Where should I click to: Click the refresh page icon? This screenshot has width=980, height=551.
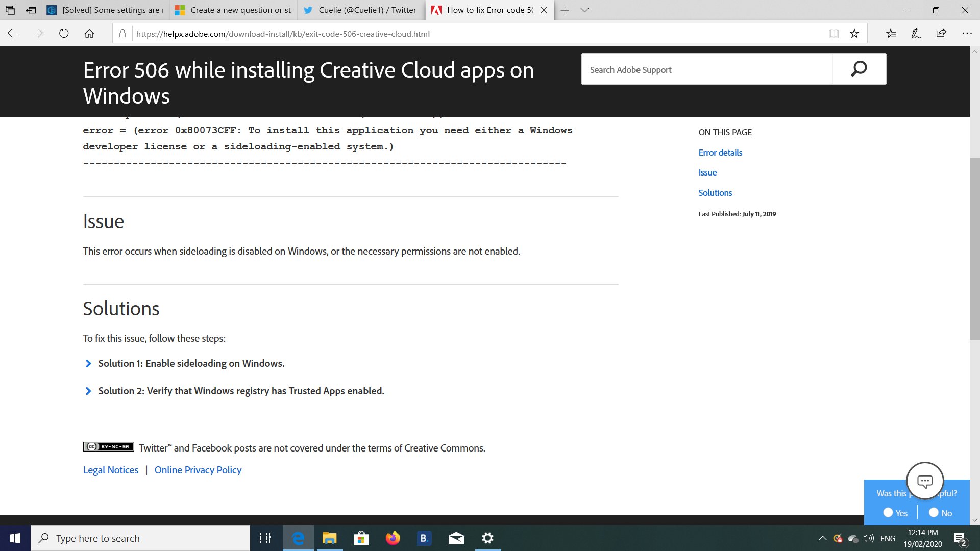[64, 34]
